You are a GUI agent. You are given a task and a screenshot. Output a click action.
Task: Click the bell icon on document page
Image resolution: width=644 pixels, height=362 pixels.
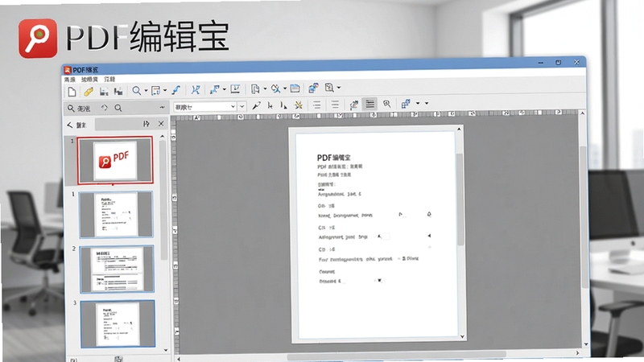coord(429,214)
